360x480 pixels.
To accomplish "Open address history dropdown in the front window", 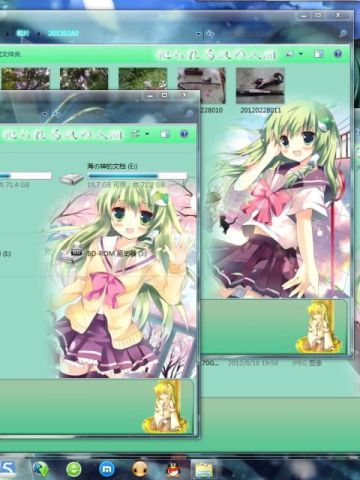I will point(45,114).
